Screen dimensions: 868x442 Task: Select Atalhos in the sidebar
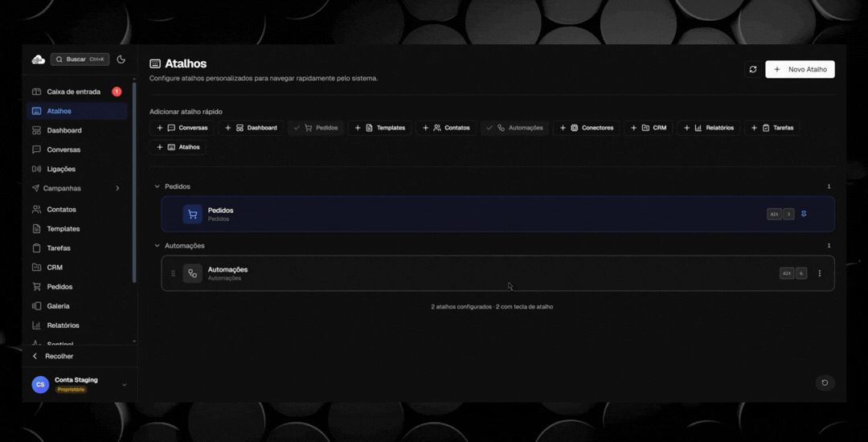click(76, 111)
